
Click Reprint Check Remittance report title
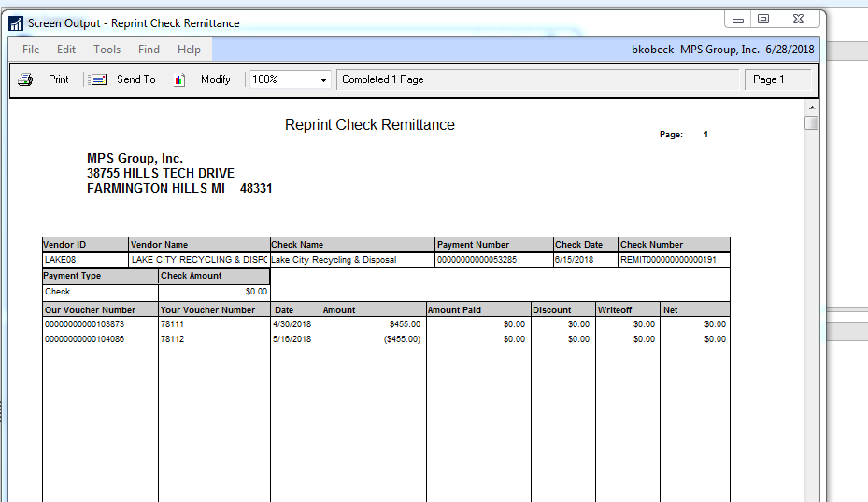click(370, 125)
